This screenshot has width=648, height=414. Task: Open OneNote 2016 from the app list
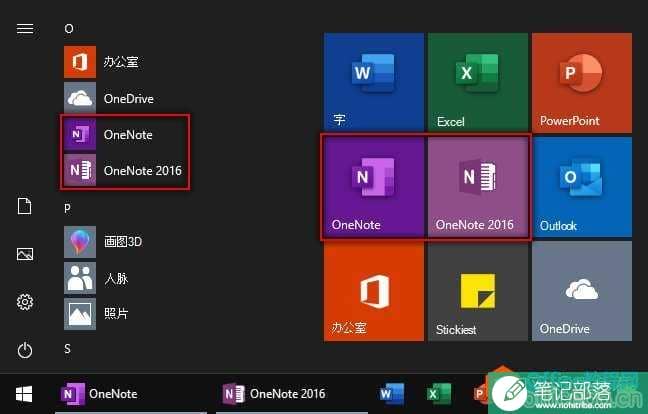[x=124, y=170]
